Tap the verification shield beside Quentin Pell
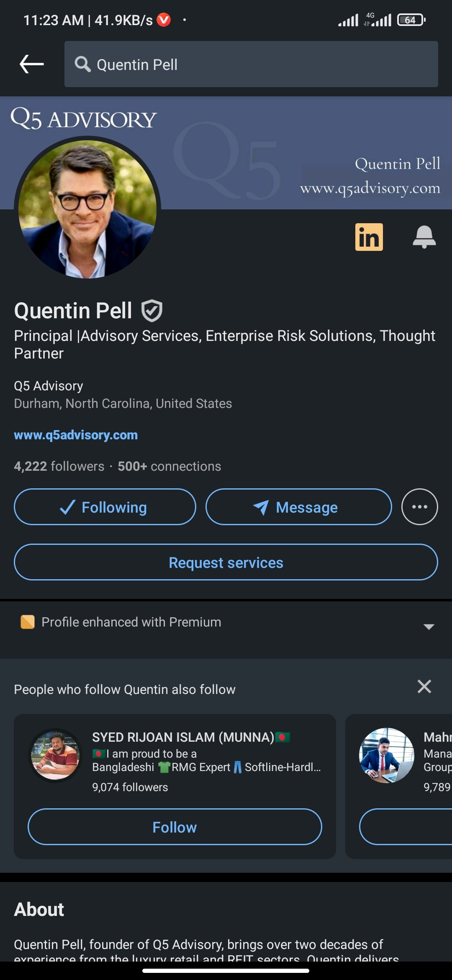Image resolution: width=452 pixels, height=980 pixels. pyautogui.click(x=152, y=311)
